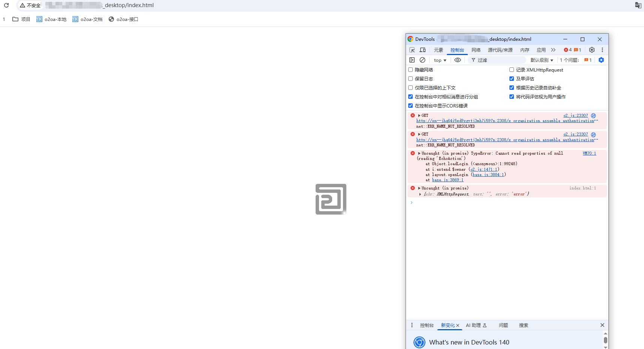Open the o2oa-文档 bookmark
The height and width of the screenshot is (349, 644).
pos(87,19)
